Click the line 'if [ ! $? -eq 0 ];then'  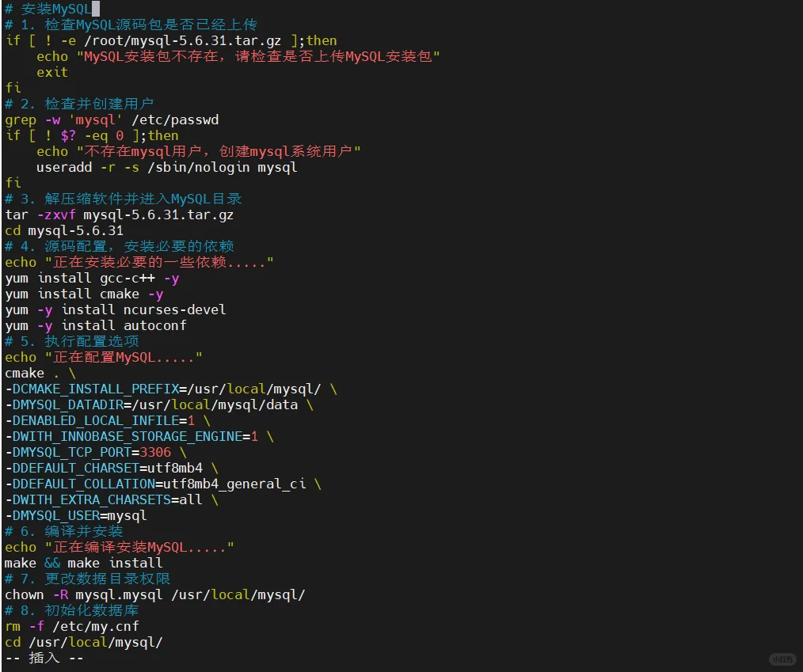coord(92,135)
